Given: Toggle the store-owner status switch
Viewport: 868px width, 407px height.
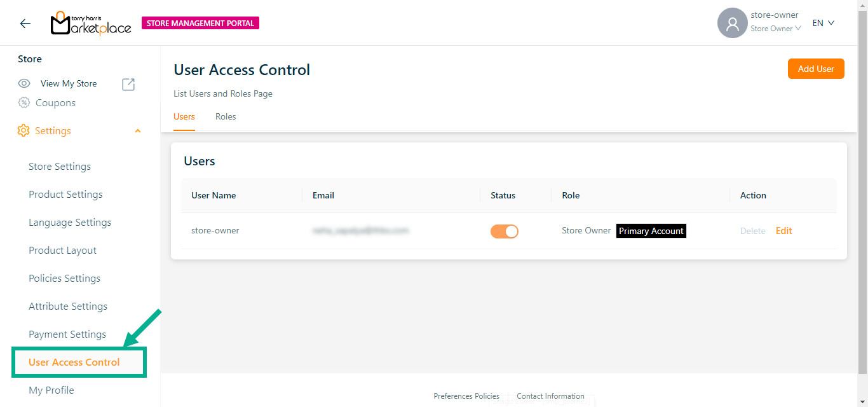Looking at the screenshot, I should coord(504,231).
